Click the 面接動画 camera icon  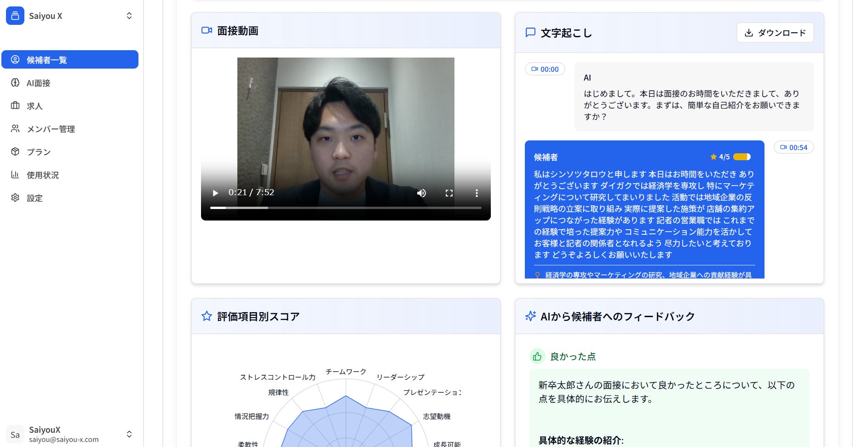click(x=207, y=30)
